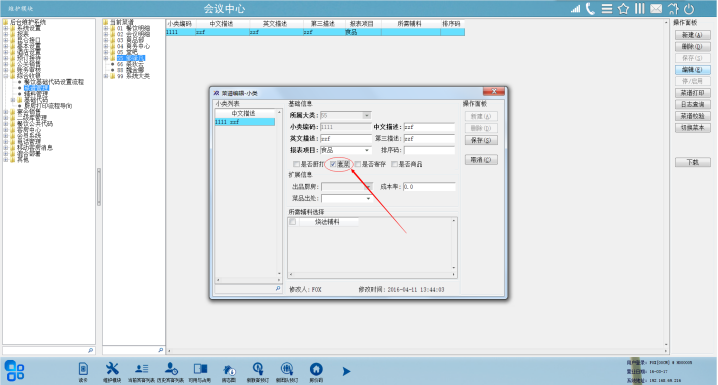Click the 删除(D) button in right panel
The height and width of the screenshot is (385, 718).
pyautogui.click(x=692, y=47)
